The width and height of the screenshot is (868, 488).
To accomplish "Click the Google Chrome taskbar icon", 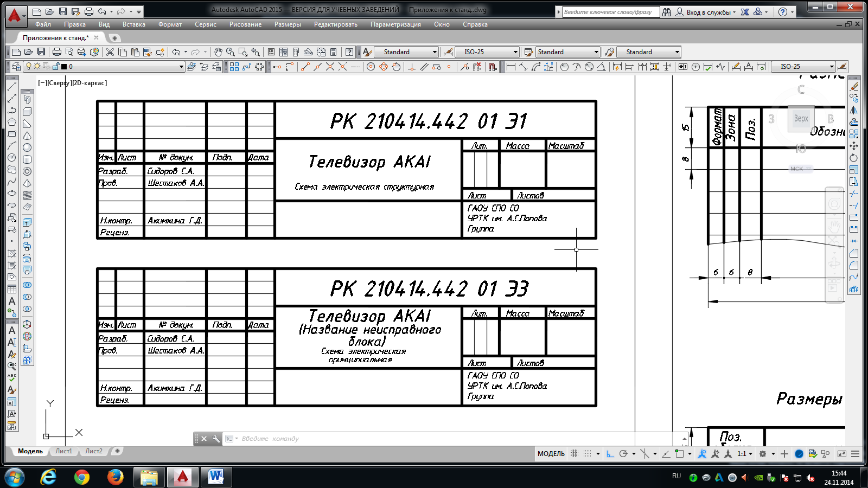I will click(x=82, y=477).
